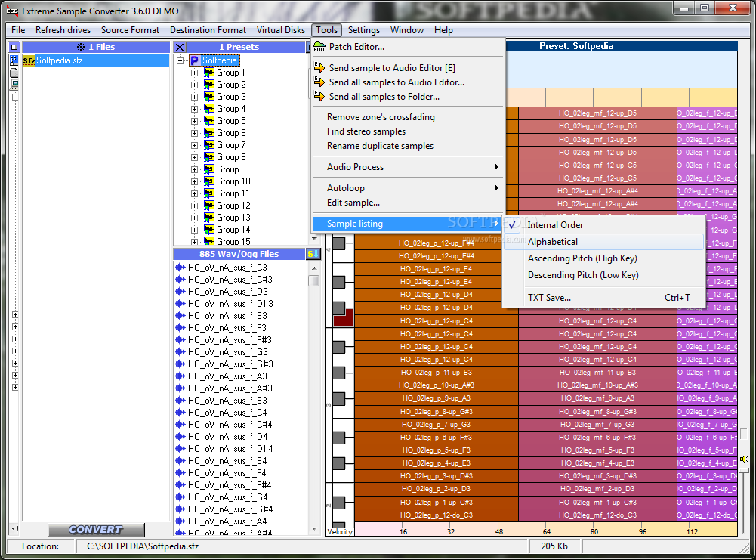Open the Autoloop submenu
The height and width of the screenshot is (560, 756).
(408, 188)
